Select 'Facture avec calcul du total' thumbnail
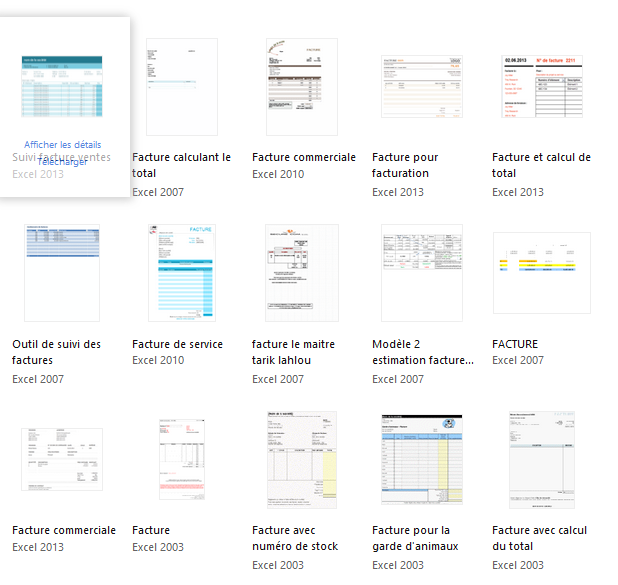 click(542, 460)
